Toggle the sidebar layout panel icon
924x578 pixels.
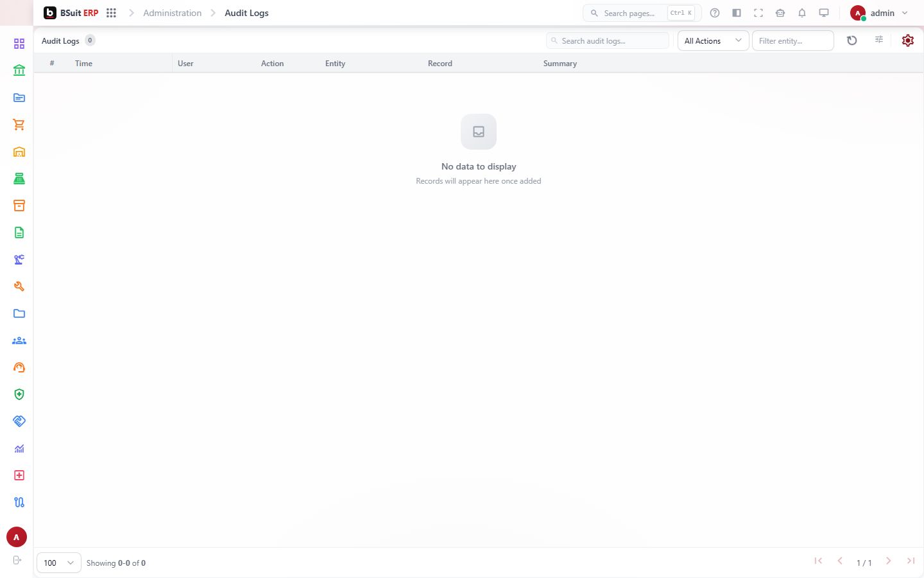point(737,13)
